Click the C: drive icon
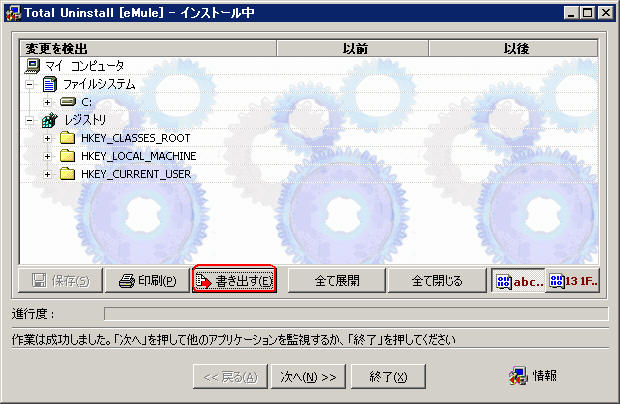This screenshot has height=404, width=620. coord(68,102)
